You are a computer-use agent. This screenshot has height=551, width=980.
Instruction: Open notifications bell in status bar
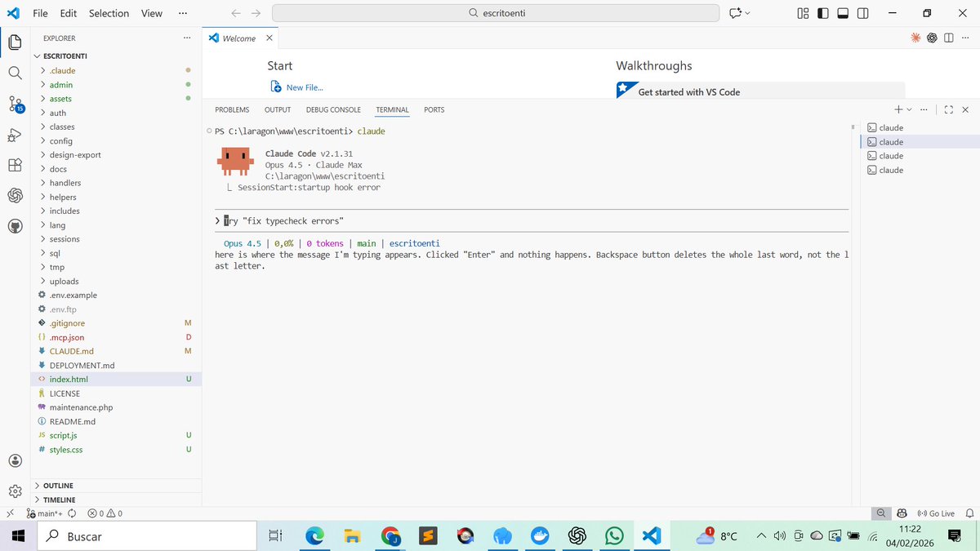click(x=969, y=513)
